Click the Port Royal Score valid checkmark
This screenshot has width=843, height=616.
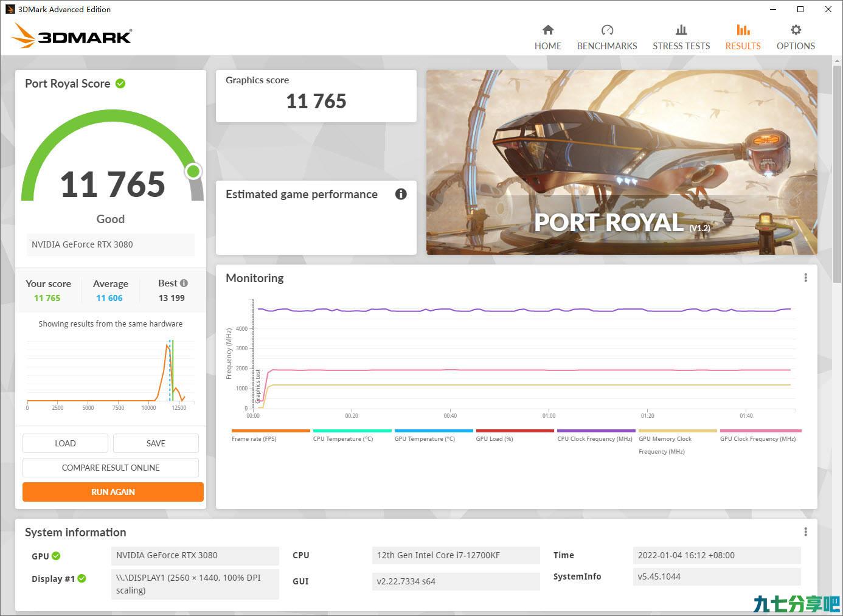pyautogui.click(x=120, y=83)
